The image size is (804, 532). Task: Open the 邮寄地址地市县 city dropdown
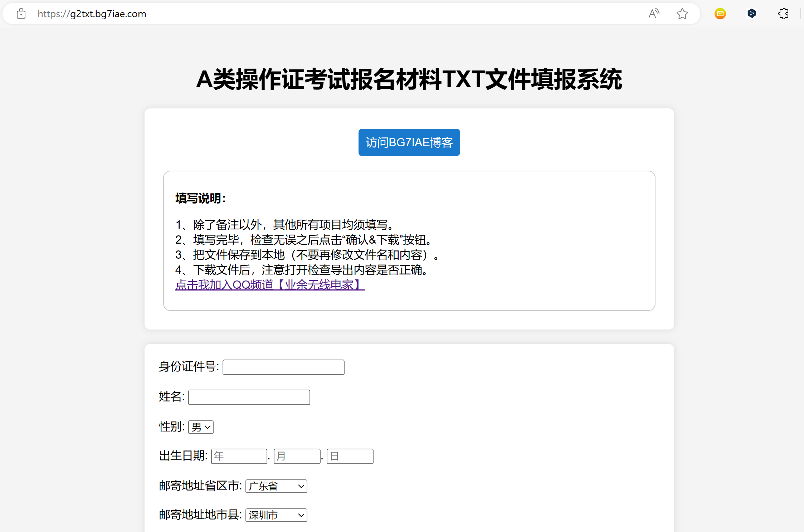tap(276, 515)
